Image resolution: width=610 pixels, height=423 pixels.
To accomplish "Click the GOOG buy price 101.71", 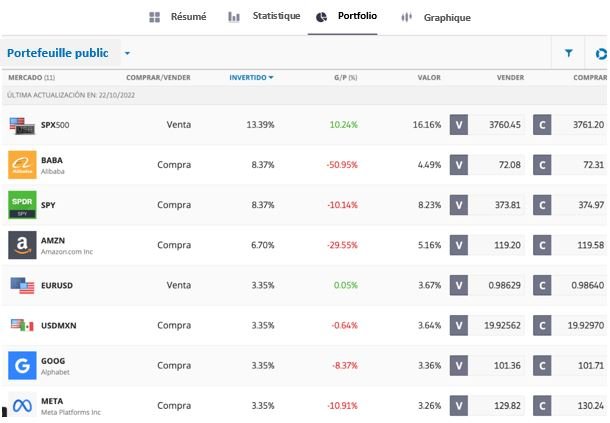I will [x=591, y=365].
